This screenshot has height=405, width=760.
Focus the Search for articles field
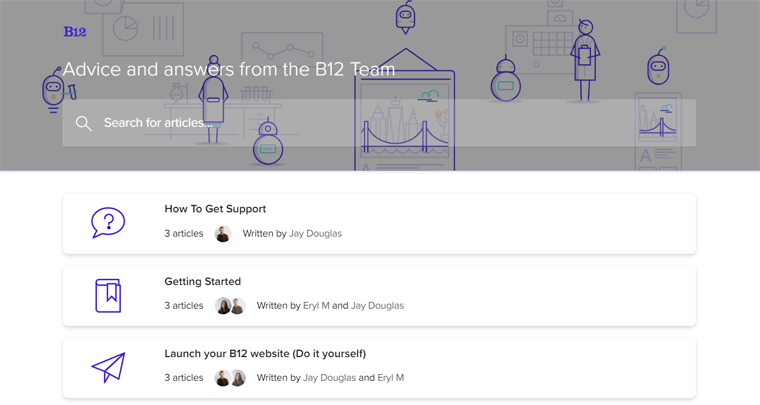(x=379, y=123)
